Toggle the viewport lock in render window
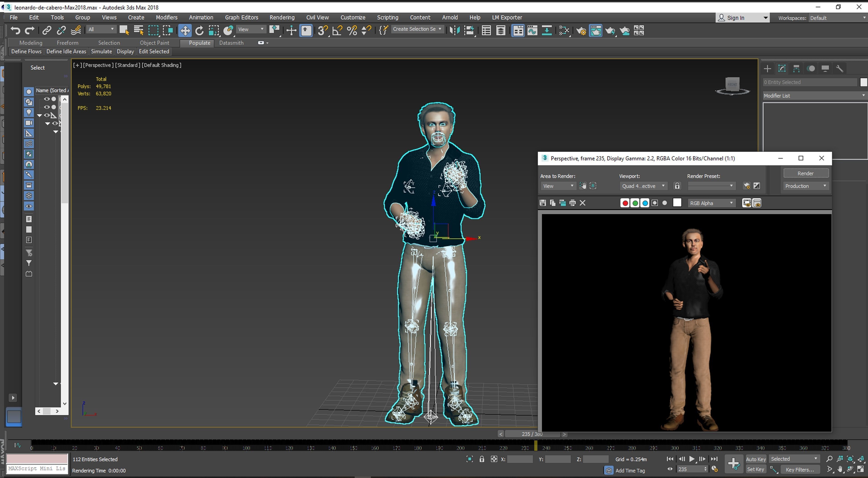The image size is (868, 478). tap(677, 186)
